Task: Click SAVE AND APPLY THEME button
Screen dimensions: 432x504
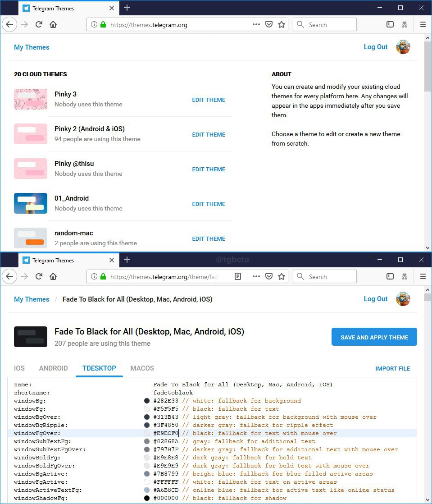Action: (x=374, y=337)
